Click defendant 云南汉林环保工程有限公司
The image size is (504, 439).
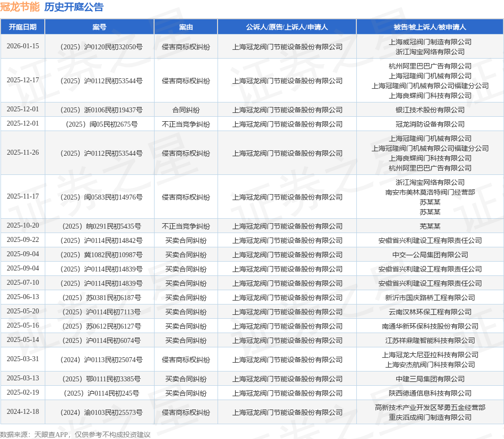pyautogui.click(x=430, y=312)
